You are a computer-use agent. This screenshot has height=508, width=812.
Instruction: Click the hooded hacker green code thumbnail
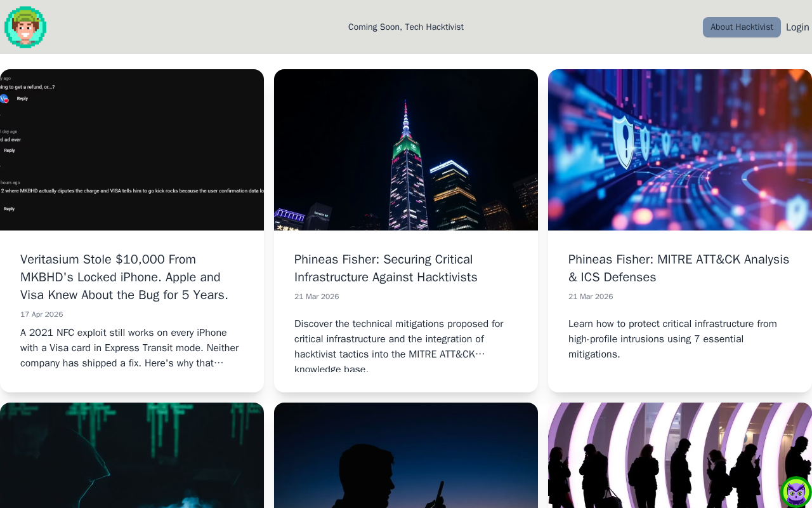click(132, 455)
